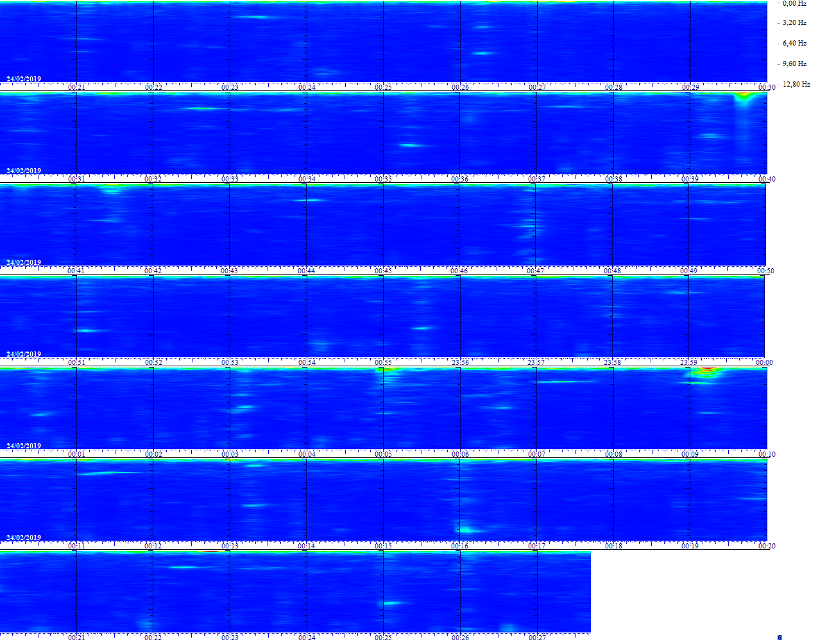Click the 00:50 time label
The height and width of the screenshot is (644, 836).
coord(765,271)
